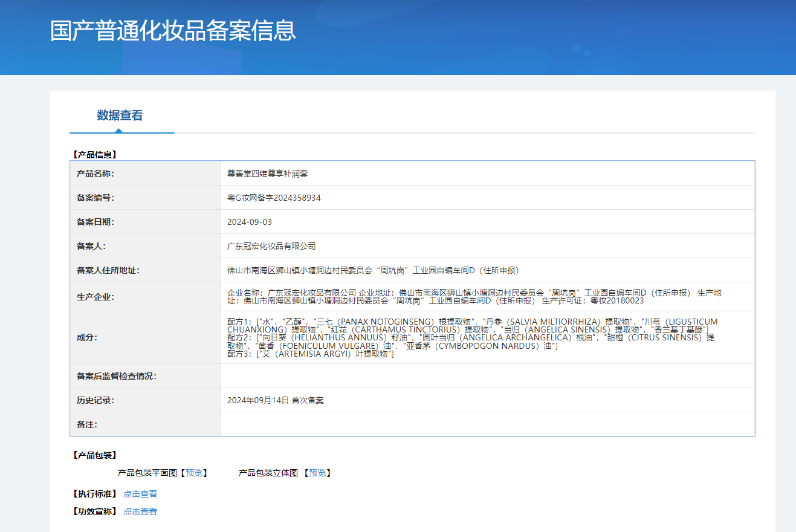Click the filing date 2024-09-03

tap(250, 222)
